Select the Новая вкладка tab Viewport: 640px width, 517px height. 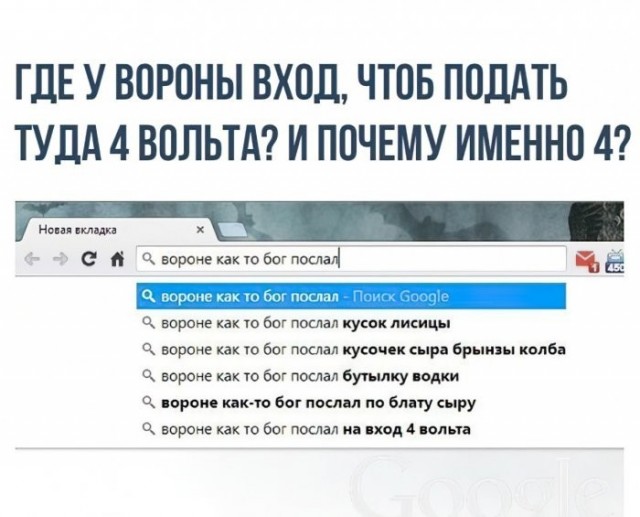(x=116, y=230)
